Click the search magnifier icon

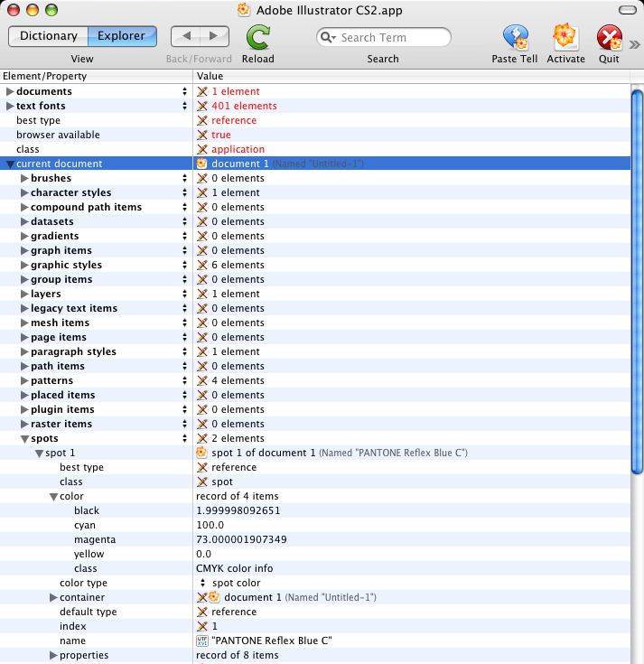(327, 37)
